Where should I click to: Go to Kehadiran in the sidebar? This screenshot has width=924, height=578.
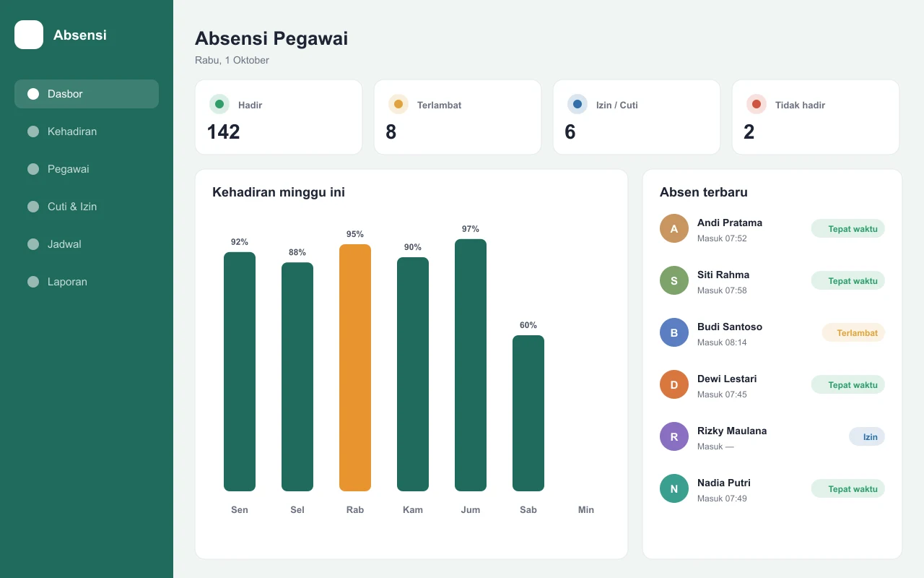pyautogui.click(x=87, y=131)
